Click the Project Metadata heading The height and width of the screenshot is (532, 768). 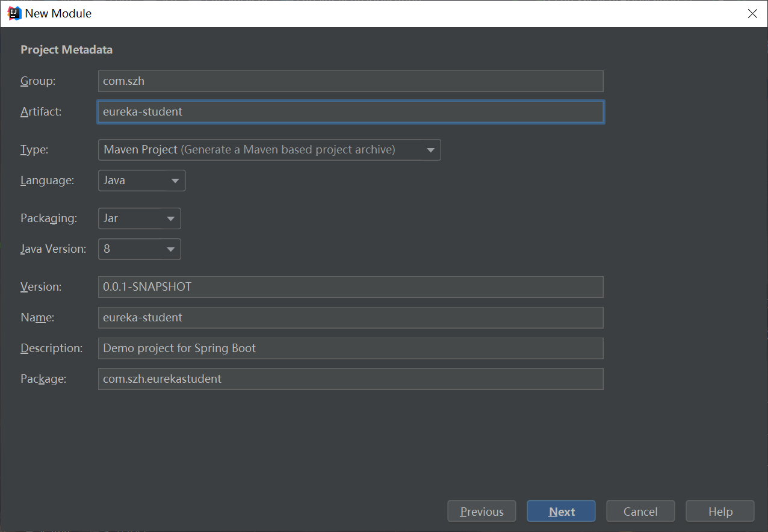(x=67, y=50)
